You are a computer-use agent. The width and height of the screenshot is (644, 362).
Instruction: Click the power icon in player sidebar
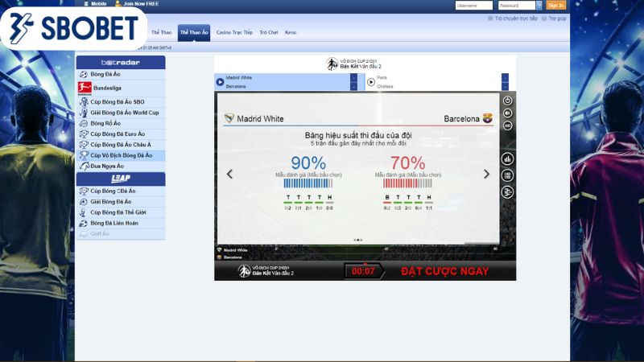click(x=508, y=101)
